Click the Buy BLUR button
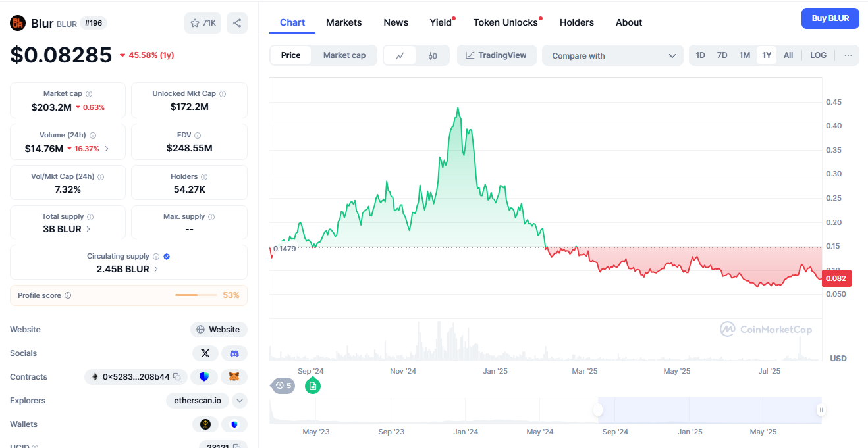 830,18
